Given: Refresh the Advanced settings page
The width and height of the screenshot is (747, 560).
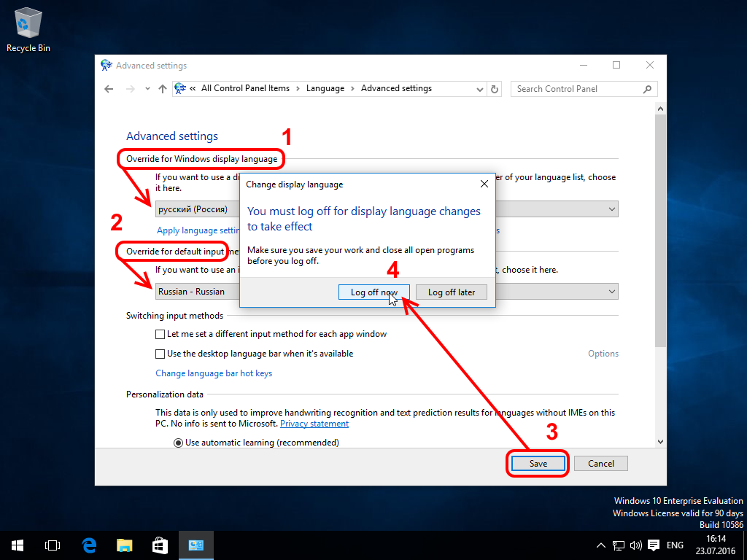Looking at the screenshot, I should 495,88.
